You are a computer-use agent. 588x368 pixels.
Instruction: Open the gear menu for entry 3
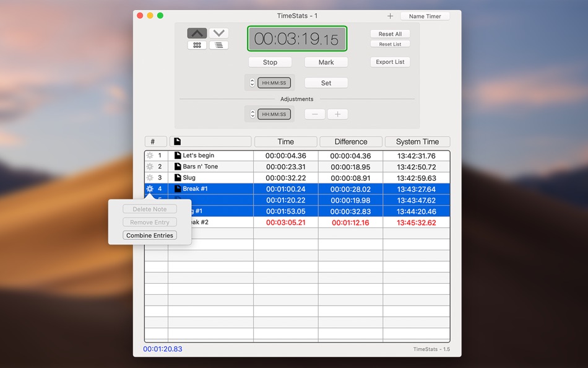click(150, 178)
